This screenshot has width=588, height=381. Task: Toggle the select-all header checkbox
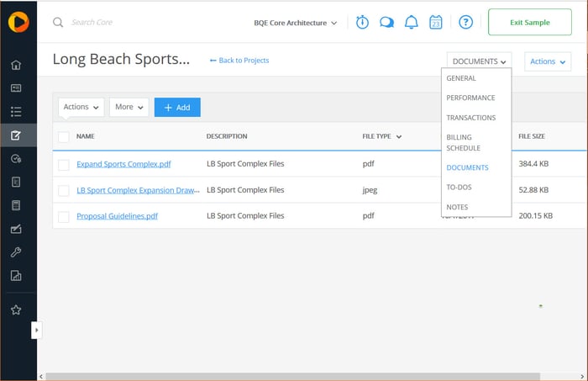(64, 136)
